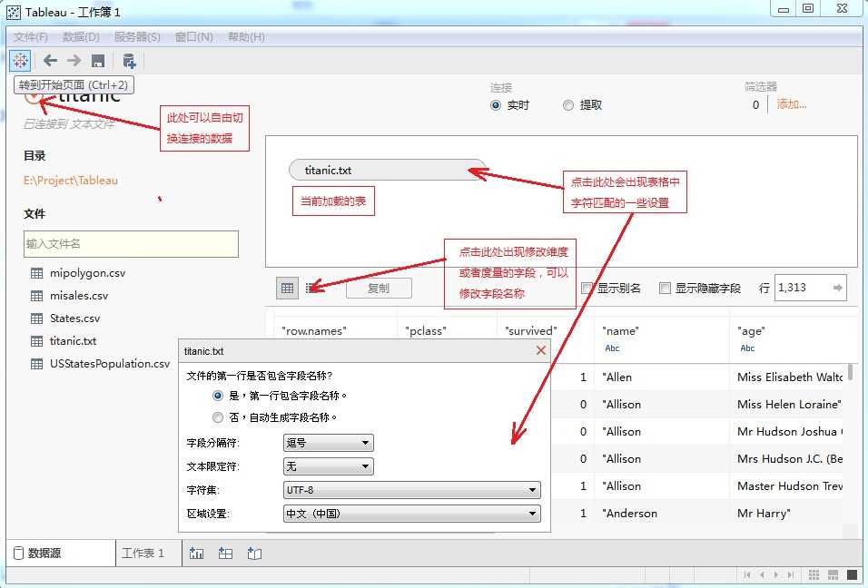868x588 pixels.
Task: Add a new story icon
Action: coord(254,554)
